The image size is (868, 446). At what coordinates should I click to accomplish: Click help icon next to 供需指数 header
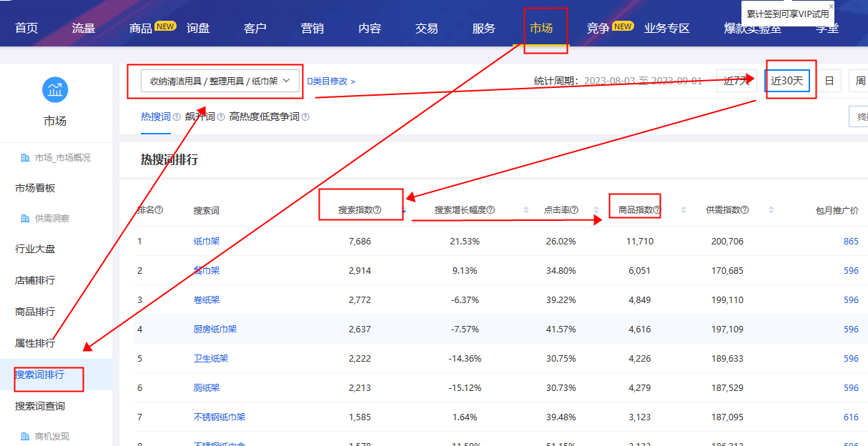click(x=745, y=210)
